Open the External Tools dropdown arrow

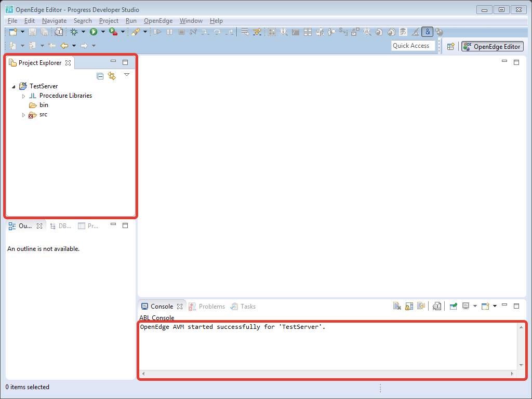click(x=123, y=32)
